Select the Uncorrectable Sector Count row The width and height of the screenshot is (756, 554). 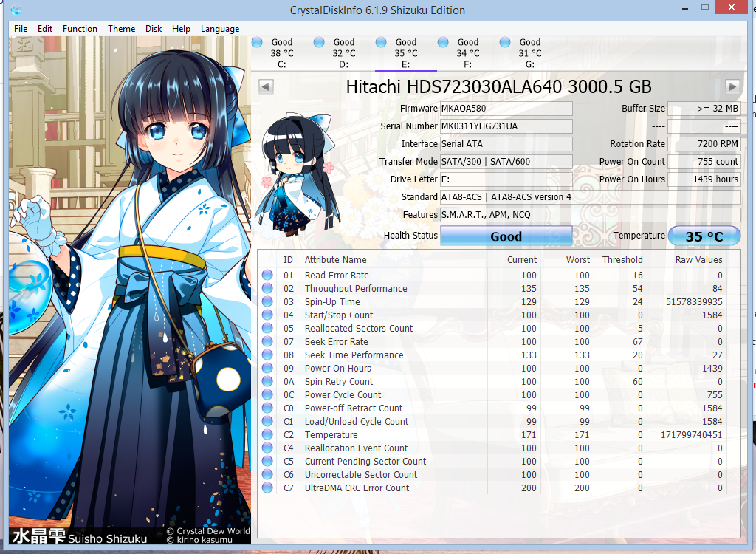coord(492,475)
